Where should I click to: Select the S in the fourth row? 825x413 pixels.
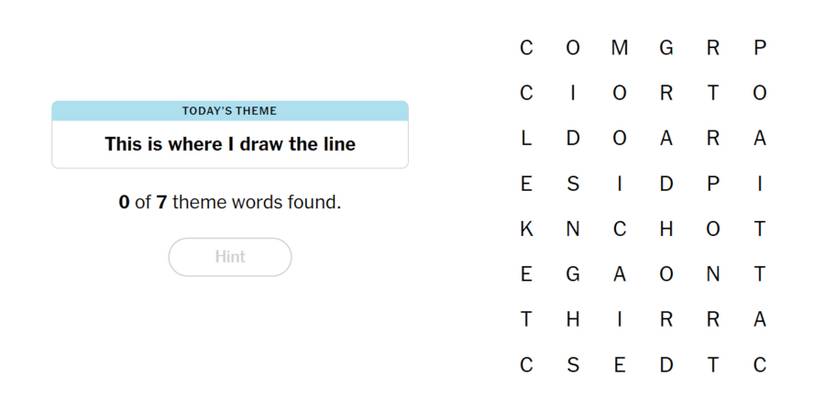[573, 184]
